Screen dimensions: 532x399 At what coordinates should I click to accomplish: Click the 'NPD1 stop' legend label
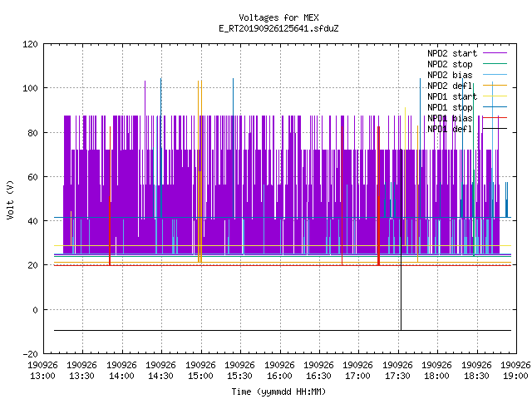(450, 107)
